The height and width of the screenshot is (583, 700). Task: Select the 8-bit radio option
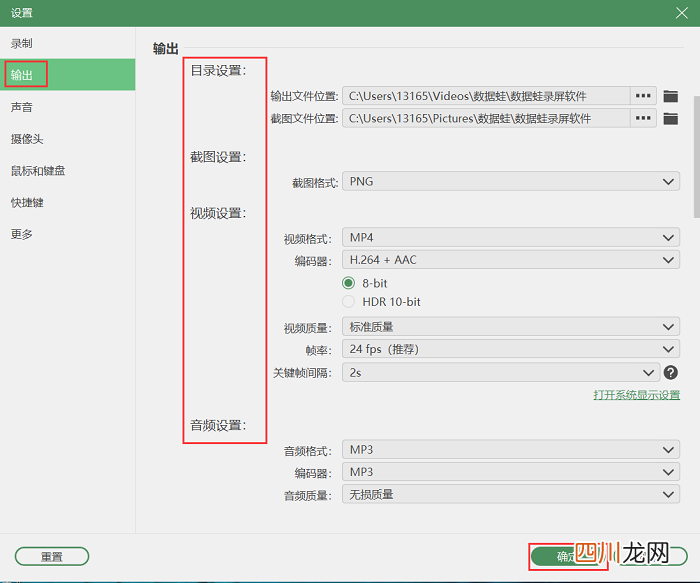coord(348,283)
